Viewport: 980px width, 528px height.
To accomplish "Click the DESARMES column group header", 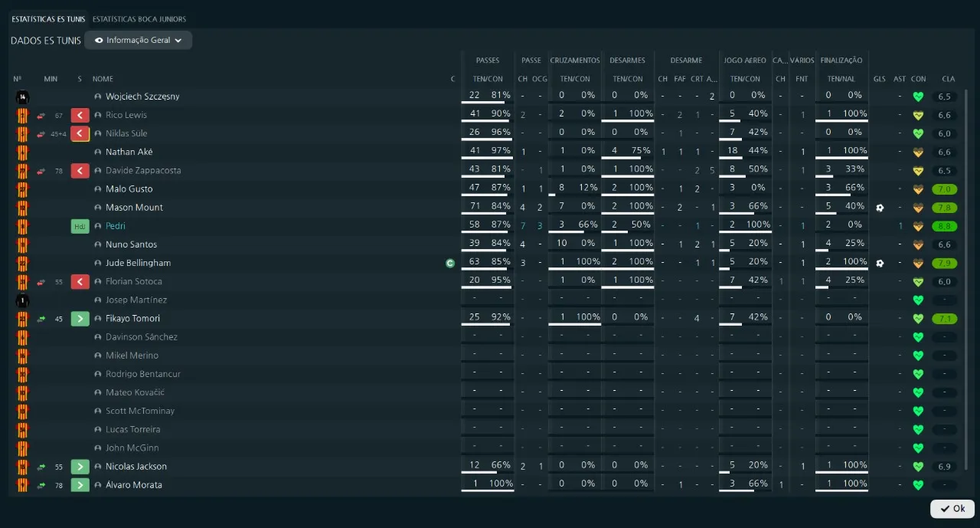I will point(628,61).
